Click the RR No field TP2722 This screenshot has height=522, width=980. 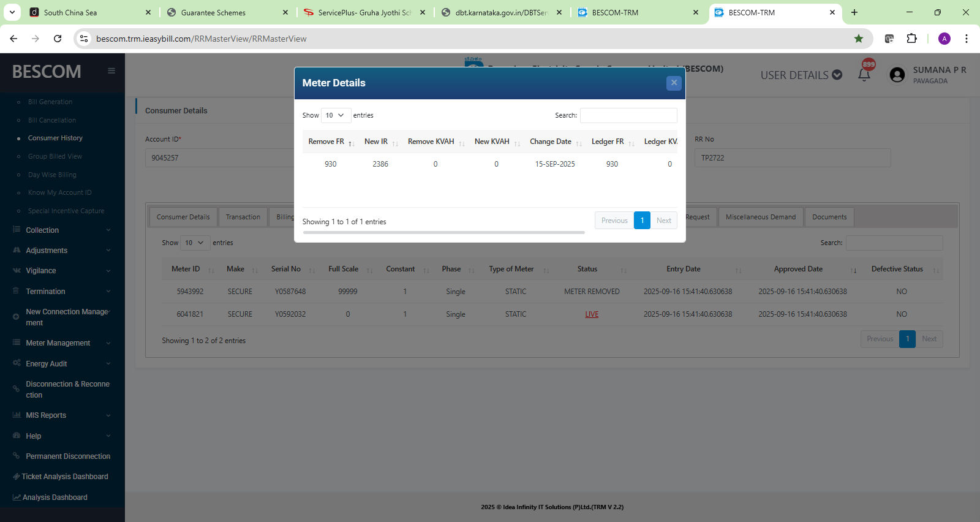tap(793, 157)
